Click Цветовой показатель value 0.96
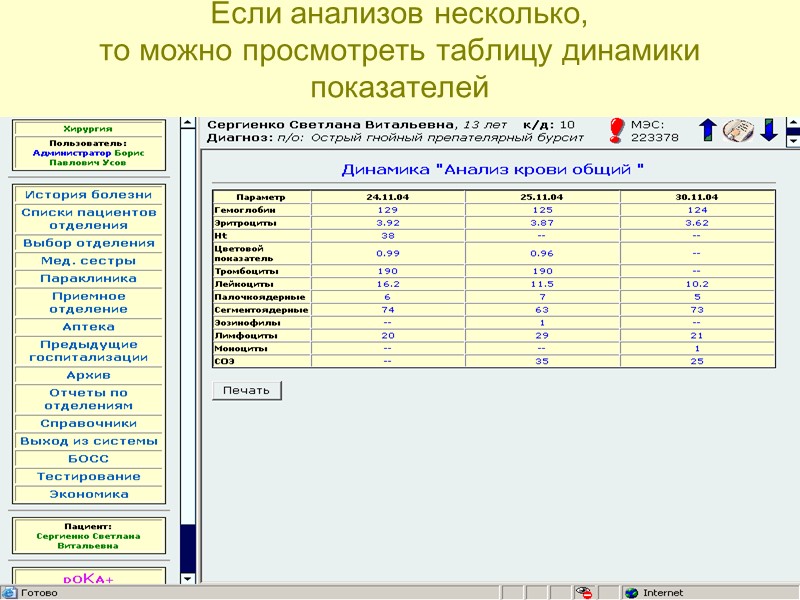Image resolution: width=800 pixels, height=600 pixels. tap(542, 254)
